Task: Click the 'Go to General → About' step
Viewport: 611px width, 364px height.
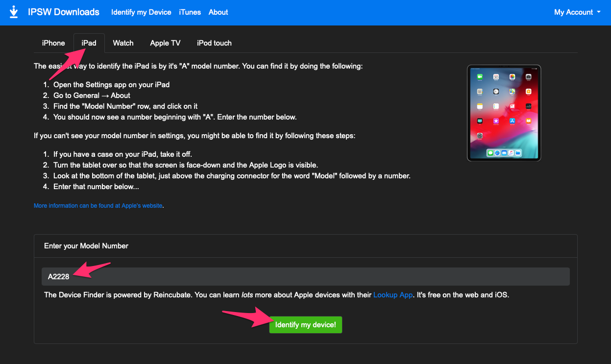Action: [92, 96]
